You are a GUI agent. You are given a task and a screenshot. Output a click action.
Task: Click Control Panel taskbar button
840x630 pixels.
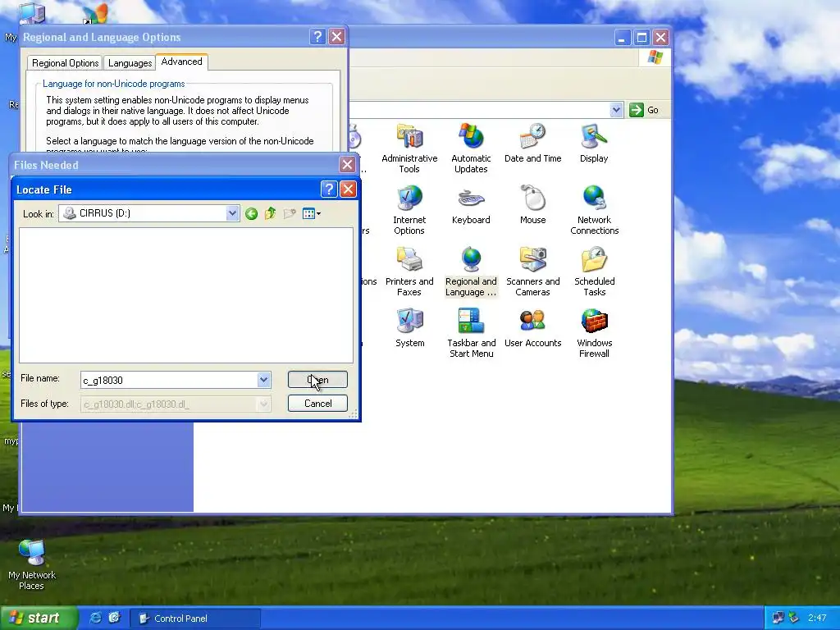point(195,619)
